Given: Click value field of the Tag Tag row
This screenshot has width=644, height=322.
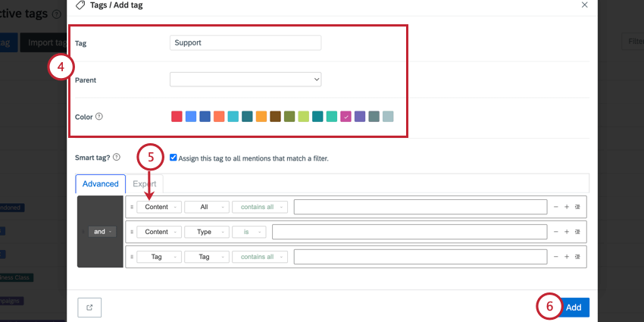Looking at the screenshot, I should coord(420,257).
